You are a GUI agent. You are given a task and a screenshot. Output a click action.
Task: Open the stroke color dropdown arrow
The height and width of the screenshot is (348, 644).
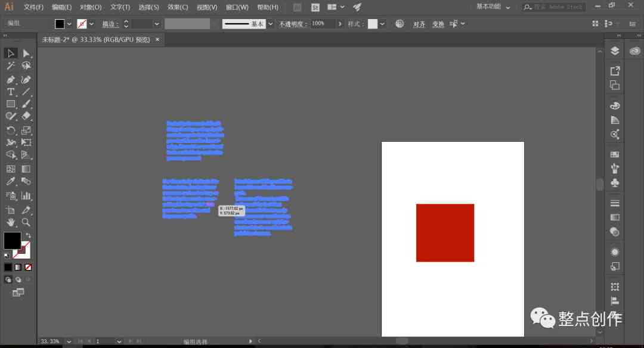pos(91,24)
